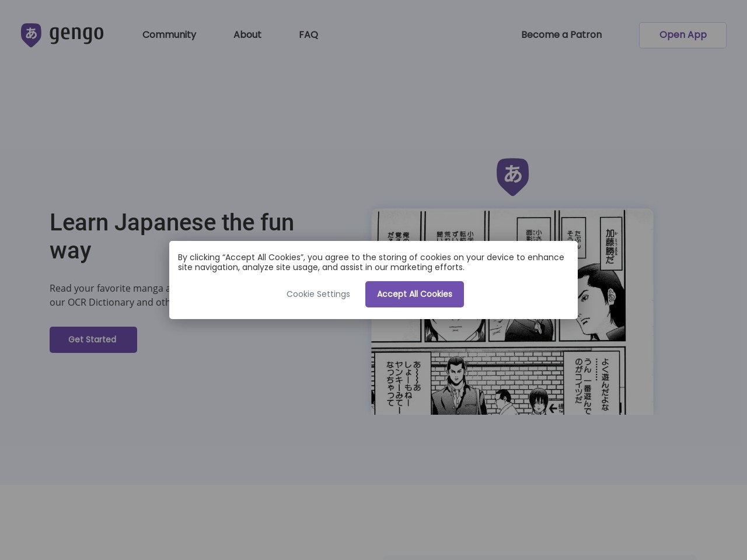This screenshot has height=560, width=747.
Task: Click the gengo wordmark text in header
Action: click(x=76, y=34)
